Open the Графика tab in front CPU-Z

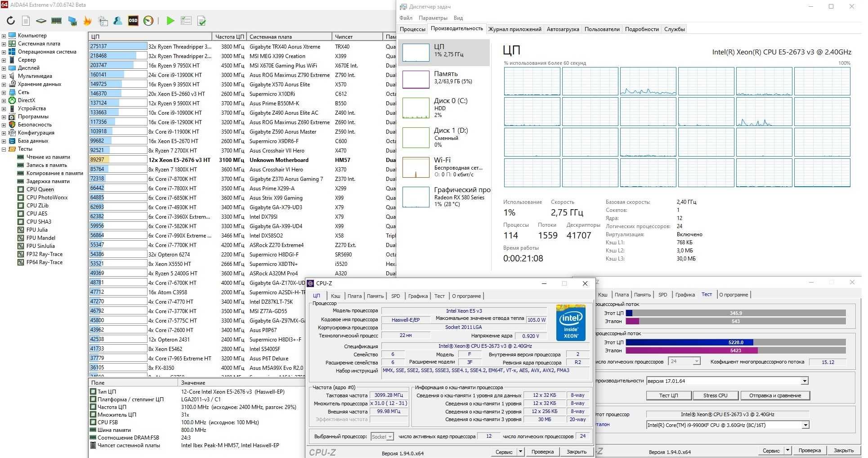(x=418, y=296)
